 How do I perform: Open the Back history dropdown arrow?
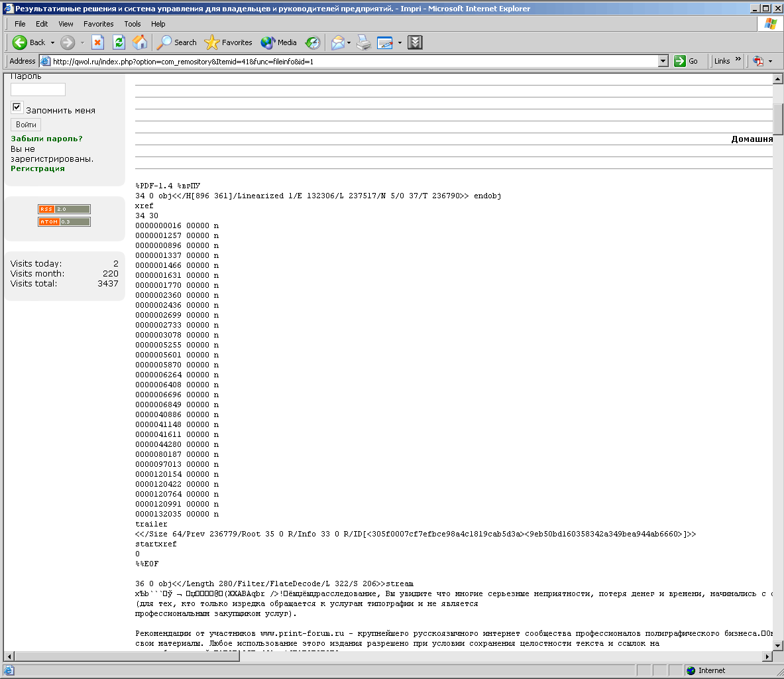[x=52, y=42]
